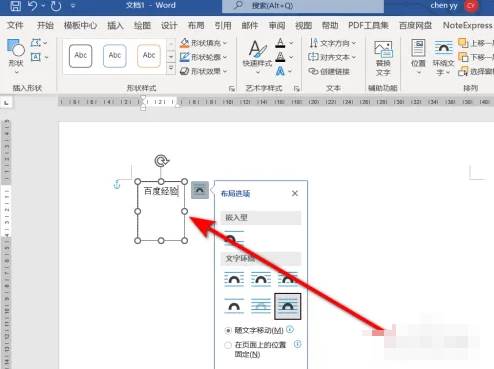Open the text fill color dropdown arrow

click(291, 43)
